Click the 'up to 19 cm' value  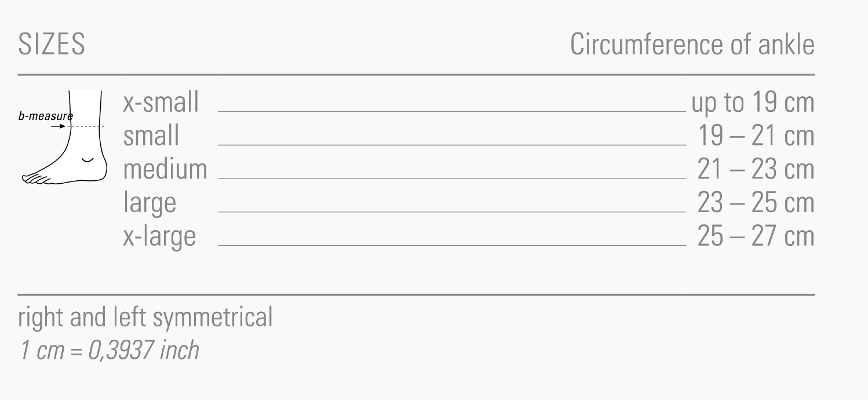click(x=753, y=103)
